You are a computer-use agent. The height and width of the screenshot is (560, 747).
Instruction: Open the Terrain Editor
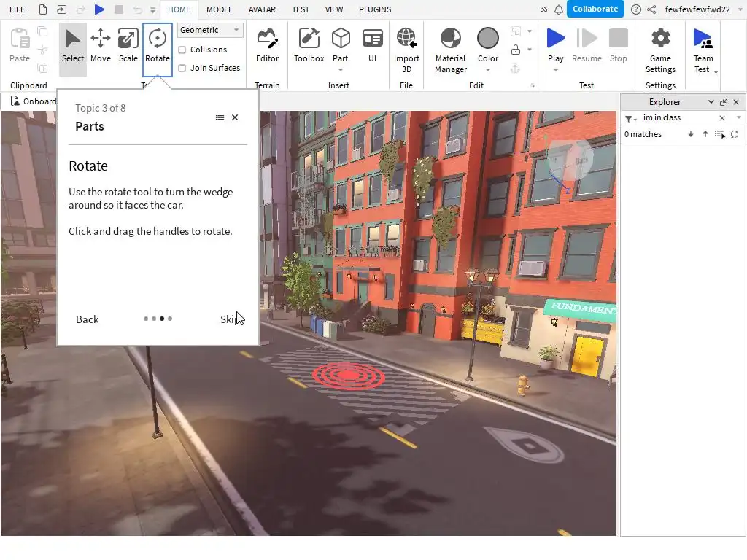pyautogui.click(x=267, y=46)
